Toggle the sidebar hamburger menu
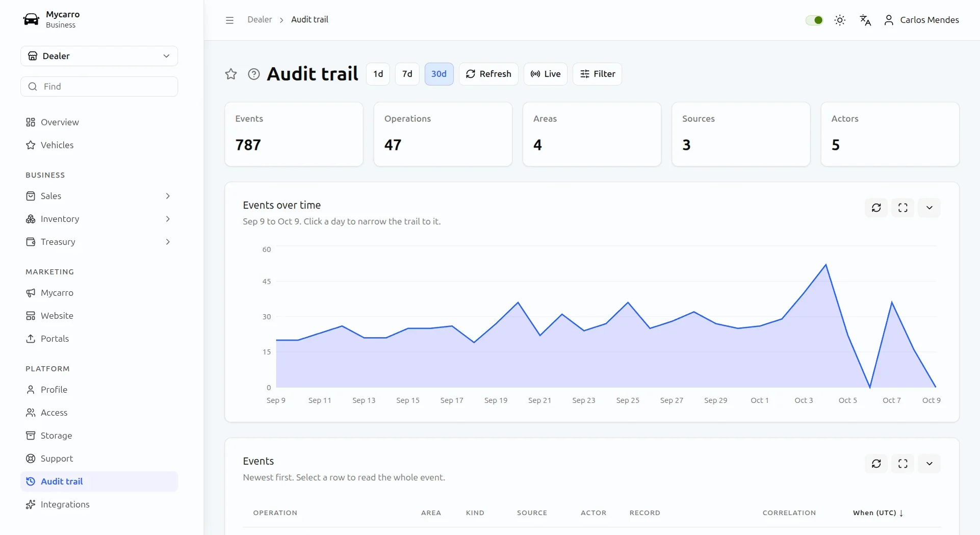This screenshot has height=535, width=980. (229, 20)
